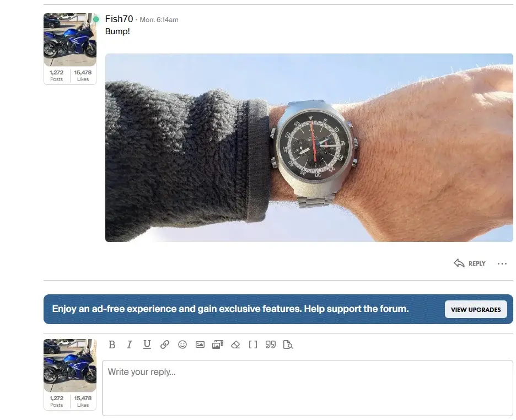This screenshot has height=420, width=516.
Task: Open the smiley emoji picker
Action: 182,344
